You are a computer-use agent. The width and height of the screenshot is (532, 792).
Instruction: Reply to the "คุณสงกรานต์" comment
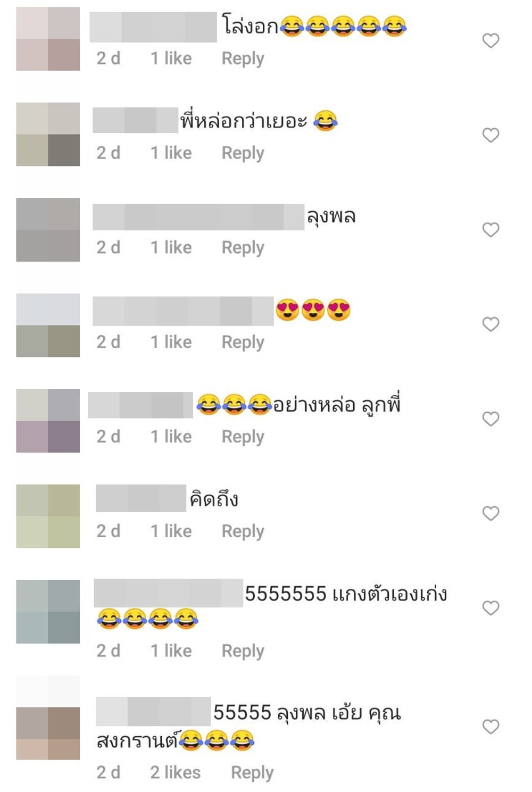point(252,773)
